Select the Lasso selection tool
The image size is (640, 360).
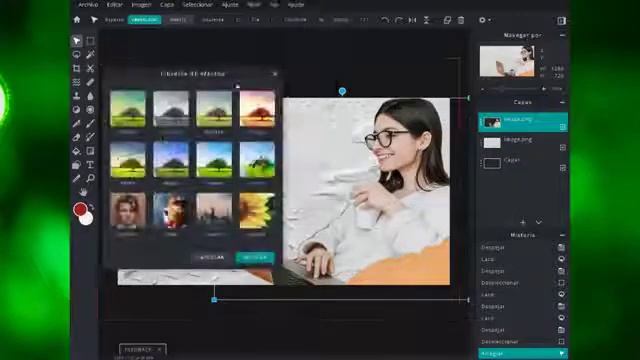click(76, 54)
